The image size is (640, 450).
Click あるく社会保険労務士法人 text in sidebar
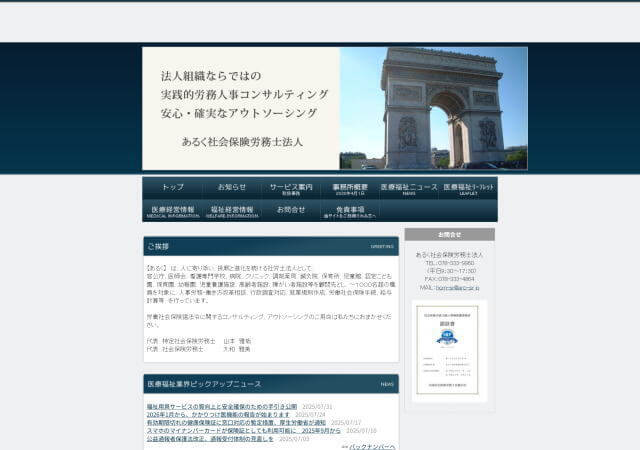449,255
